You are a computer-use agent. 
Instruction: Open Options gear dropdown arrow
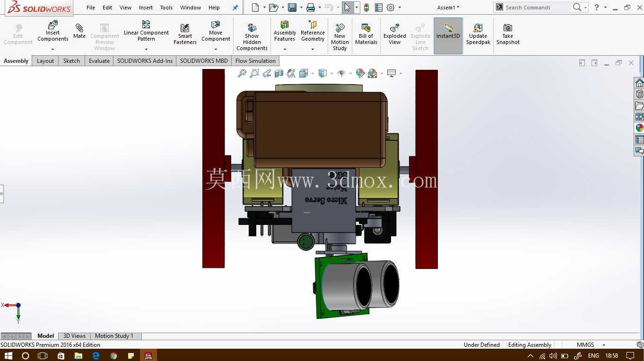400,8
